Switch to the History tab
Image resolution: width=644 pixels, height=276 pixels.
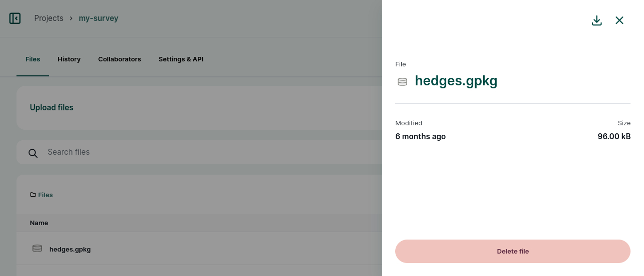point(69,59)
